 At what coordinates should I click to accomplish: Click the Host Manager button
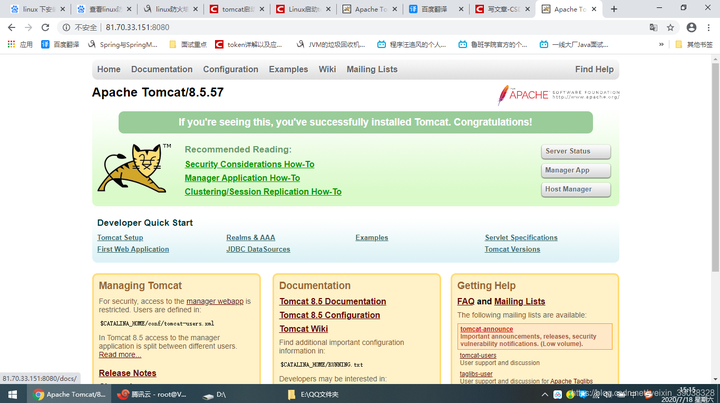pyautogui.click(x=576, y=189)
